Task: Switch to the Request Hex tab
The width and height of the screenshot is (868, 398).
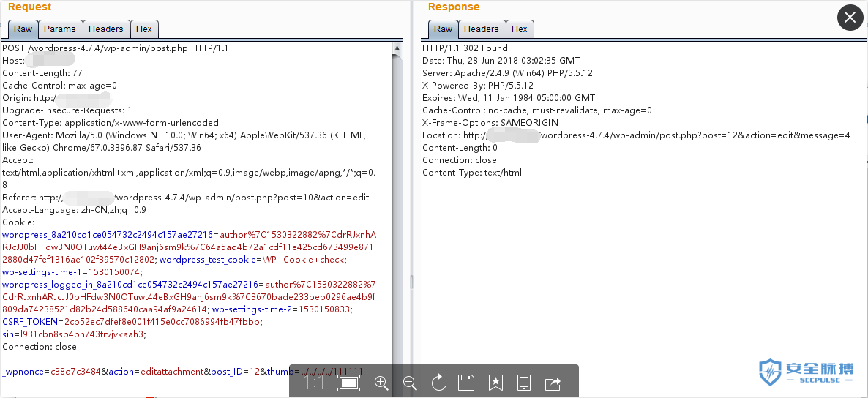Action: (144, 29)
